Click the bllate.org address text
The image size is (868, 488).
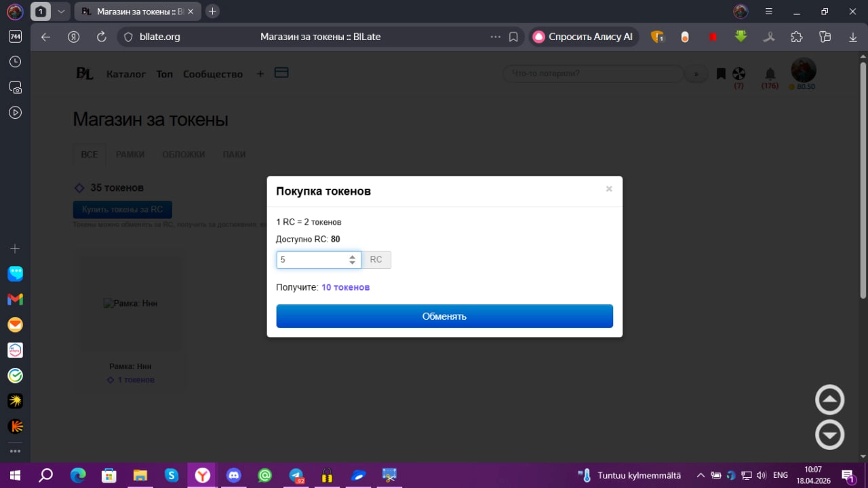159,37
